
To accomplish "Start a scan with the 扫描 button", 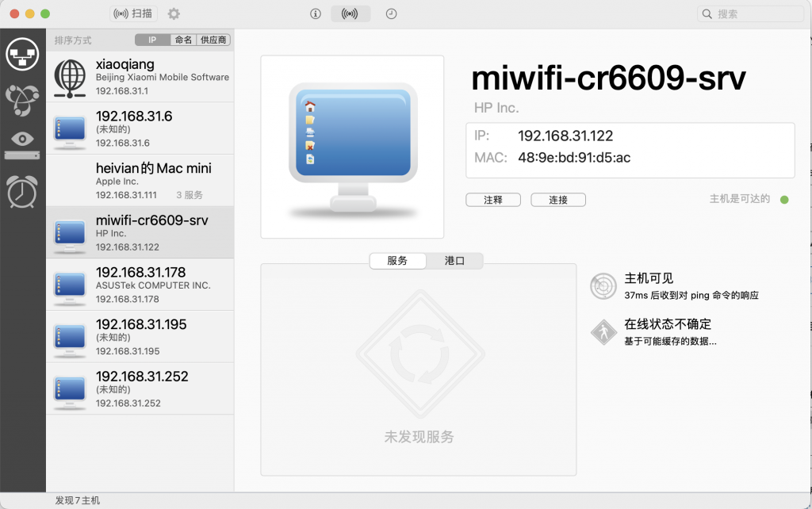I will (133, 13).
